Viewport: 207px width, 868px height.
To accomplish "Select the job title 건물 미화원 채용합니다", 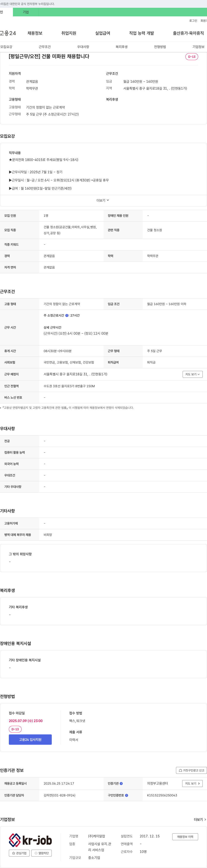I will (x=49, y=56).
